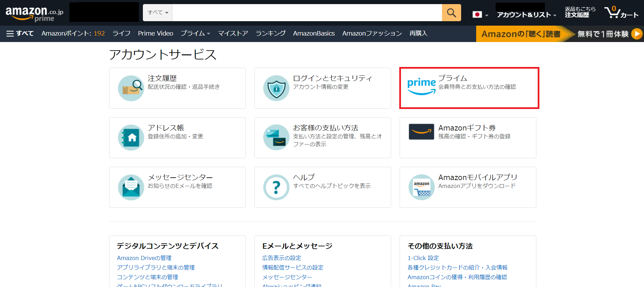Click the Amazonモバイルアプリ cart icon
The image size is (644, 287).
click(421, 187)
